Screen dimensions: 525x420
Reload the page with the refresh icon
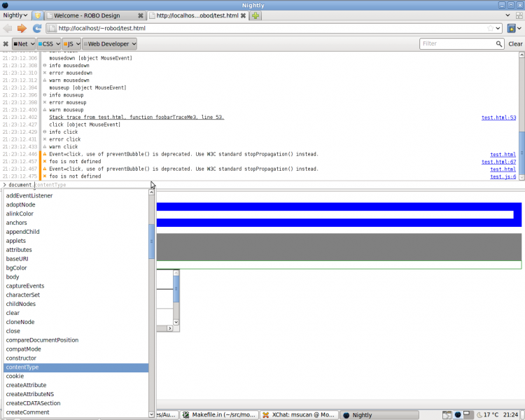pyautogui.click(x=37, y=29)
